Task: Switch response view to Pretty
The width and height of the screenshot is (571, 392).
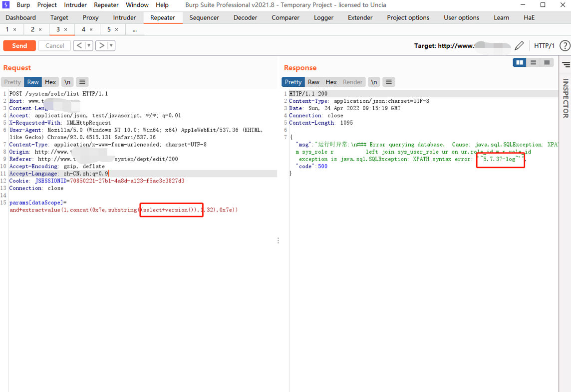Action: pos(293,82)
